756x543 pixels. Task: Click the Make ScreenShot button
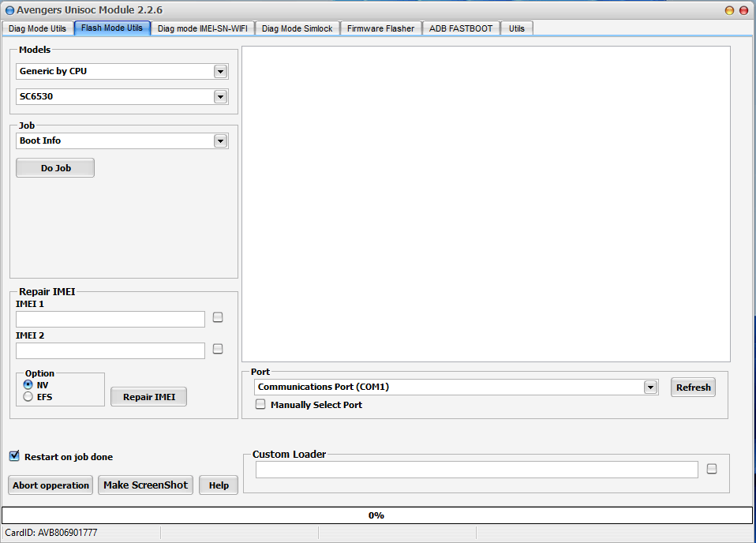(146, 485)
